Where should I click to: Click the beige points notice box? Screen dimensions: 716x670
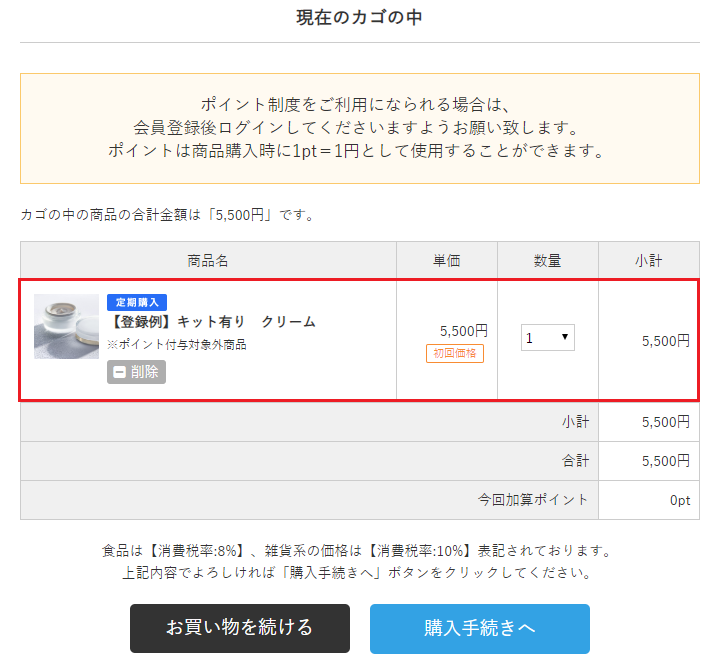(359, 128)
